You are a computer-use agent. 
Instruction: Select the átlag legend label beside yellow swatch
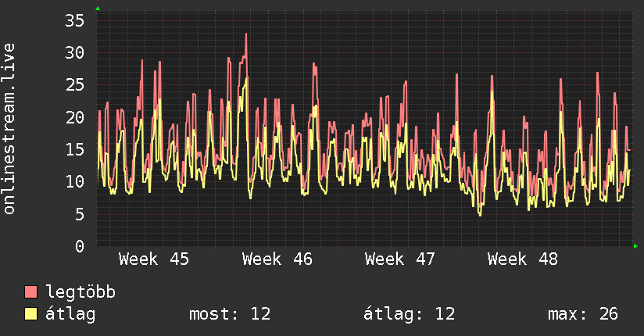pyautogui.click(x=70, y=314)
